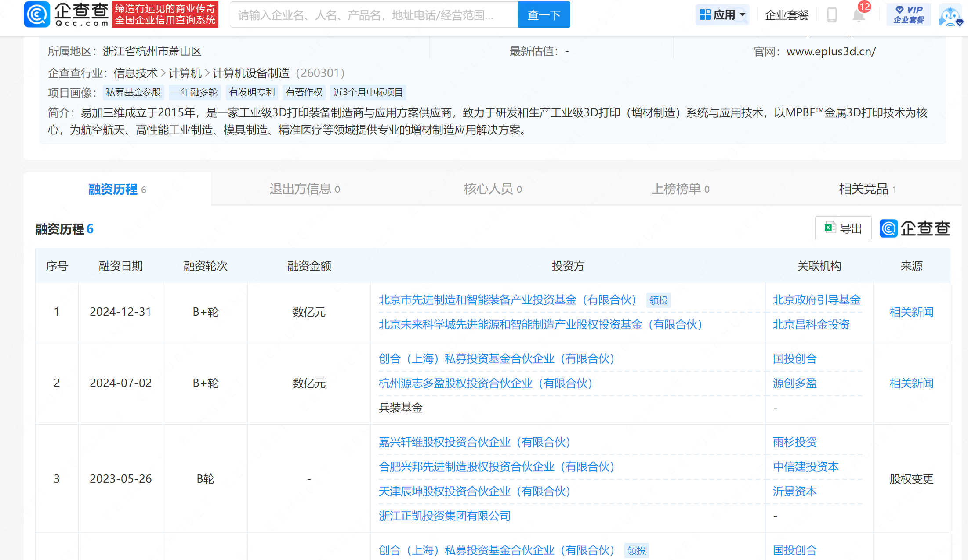Select the 兵装基金 investor text
Image resolution: width=968 pixels, height=560 pixels.
[x=400, y=408]
